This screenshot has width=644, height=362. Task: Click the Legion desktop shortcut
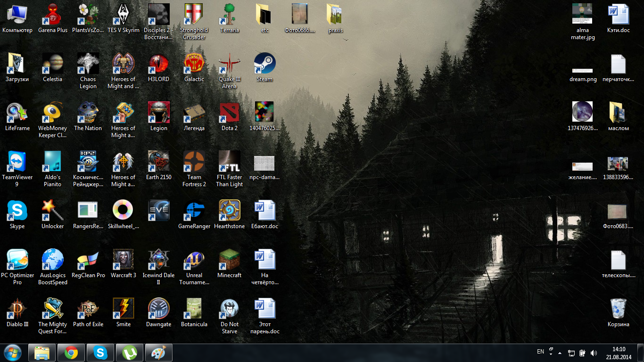(159, 116)
